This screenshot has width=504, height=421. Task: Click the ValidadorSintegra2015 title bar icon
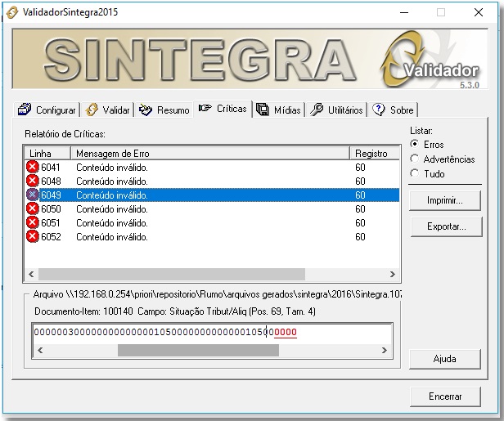tap(12, 12)
